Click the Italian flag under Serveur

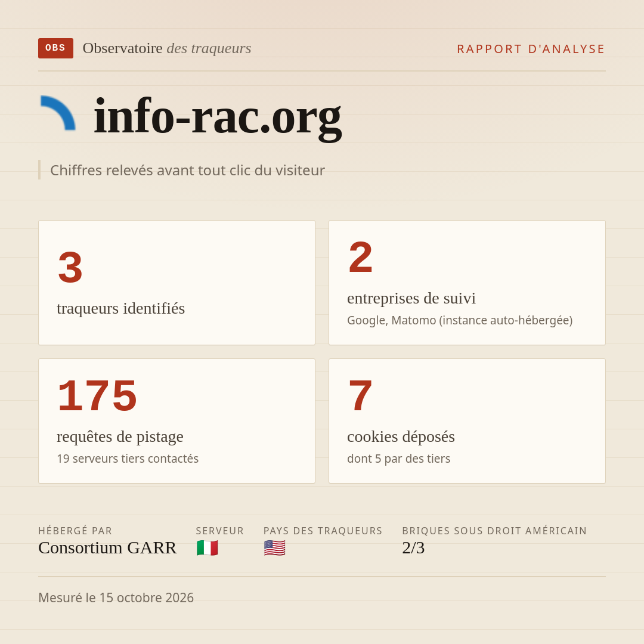208,548
